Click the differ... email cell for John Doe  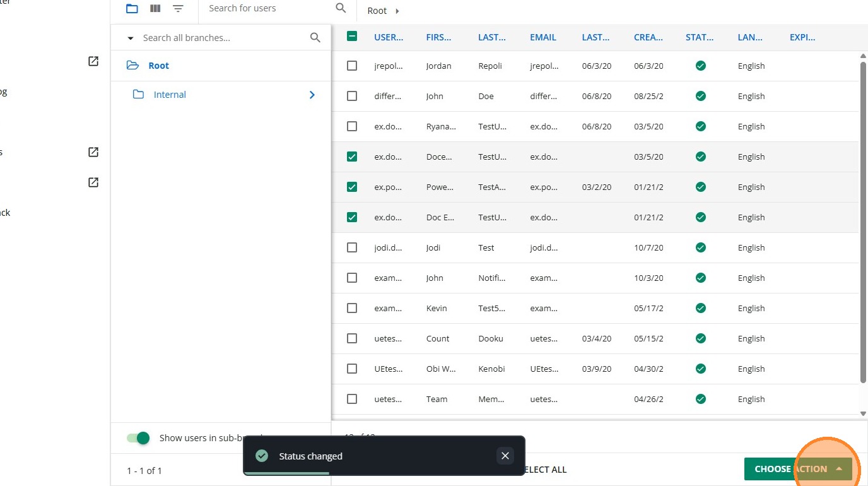[x=544, y=96]
